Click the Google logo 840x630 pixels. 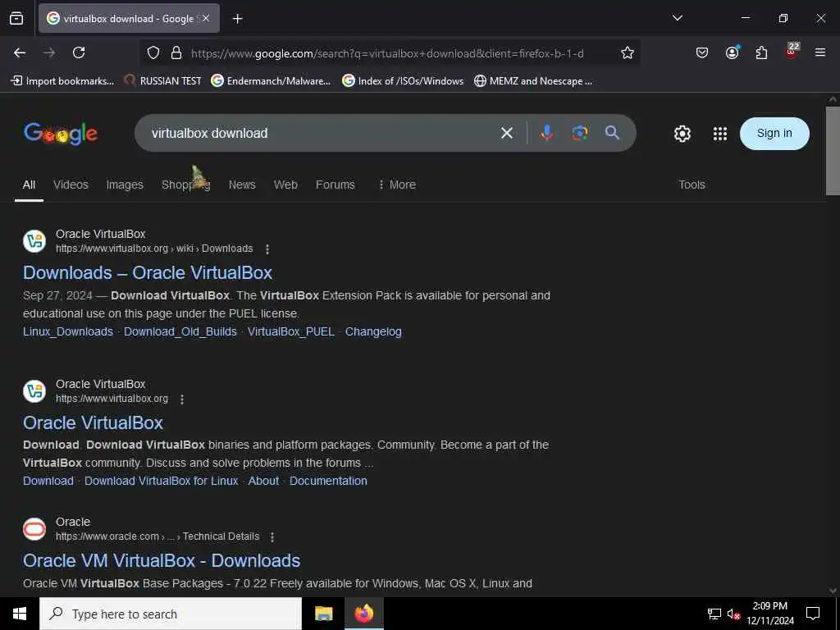61,134
